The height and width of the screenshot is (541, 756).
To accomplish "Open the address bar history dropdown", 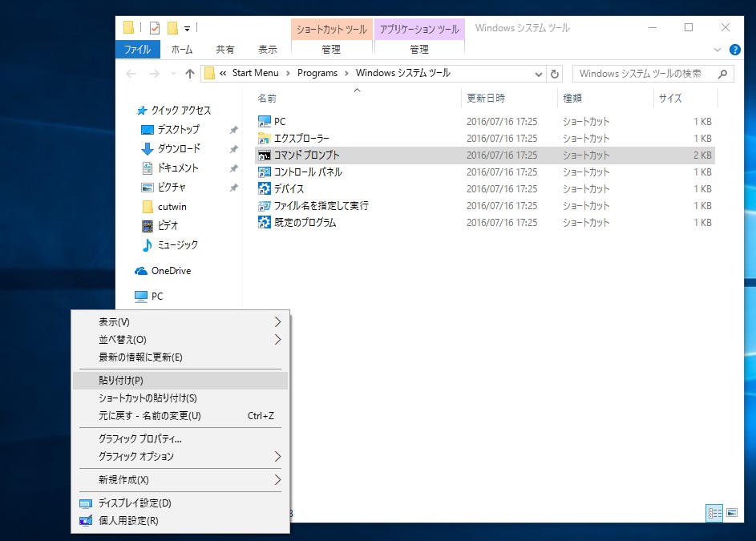I will pyautogui.click(x=539, y=74).
